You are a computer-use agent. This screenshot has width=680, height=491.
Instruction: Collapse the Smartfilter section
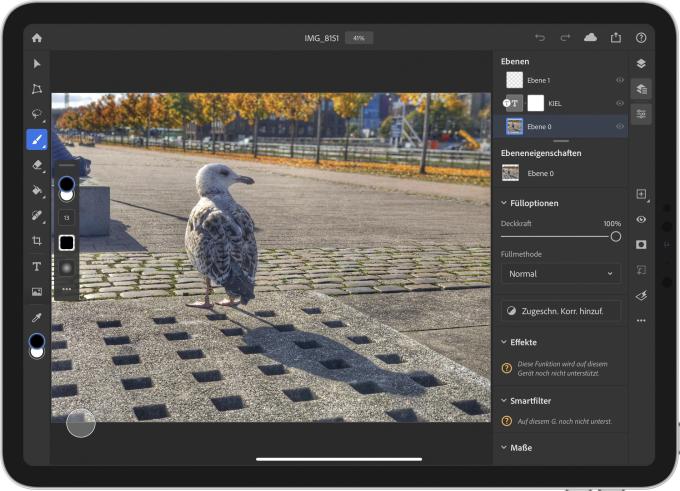click(504, 400)
